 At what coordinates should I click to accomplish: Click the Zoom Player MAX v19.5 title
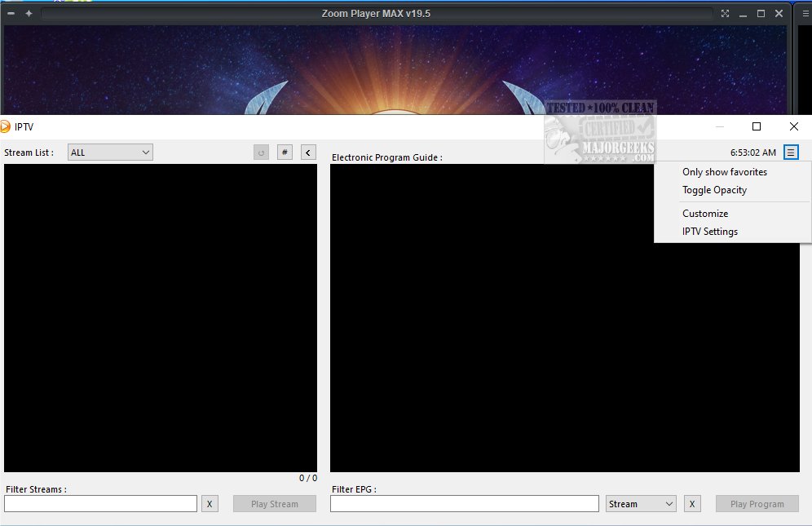[x=376, y=14]
